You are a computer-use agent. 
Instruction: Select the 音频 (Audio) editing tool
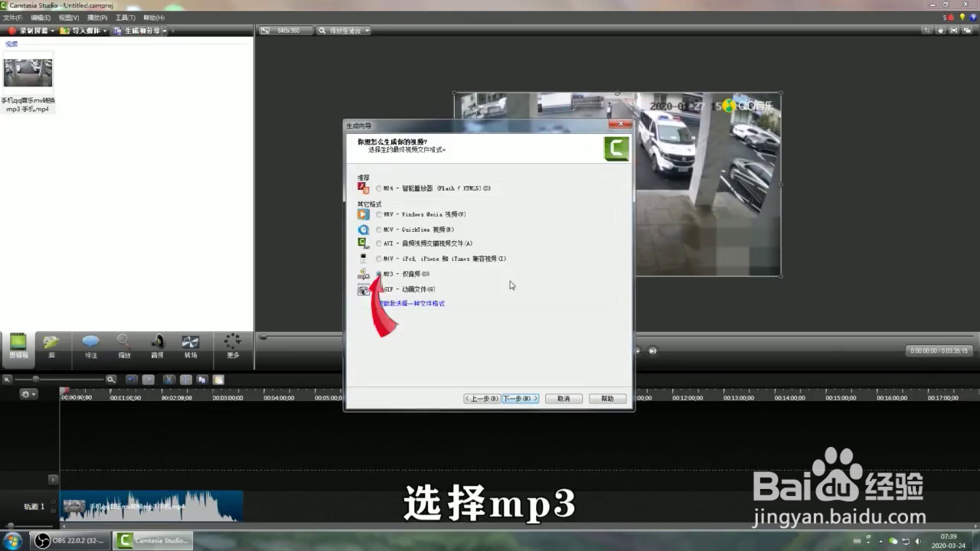pyautogui.click(x=157, y=346)
